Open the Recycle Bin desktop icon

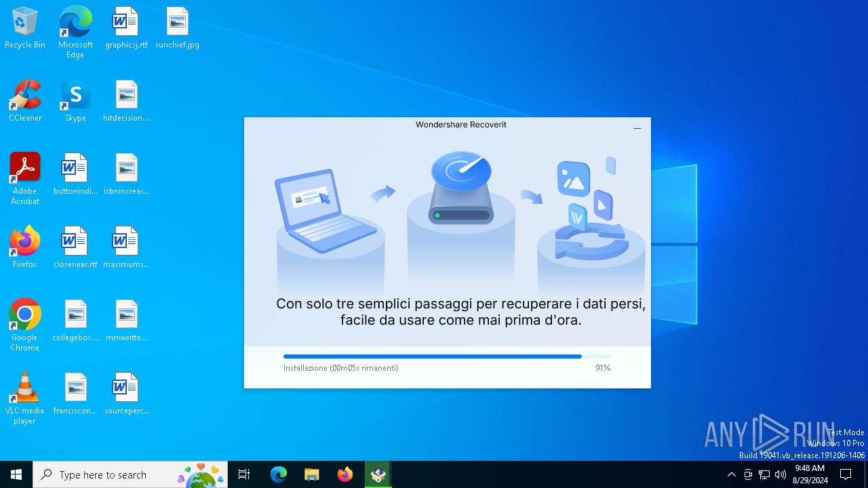(25, 28)
